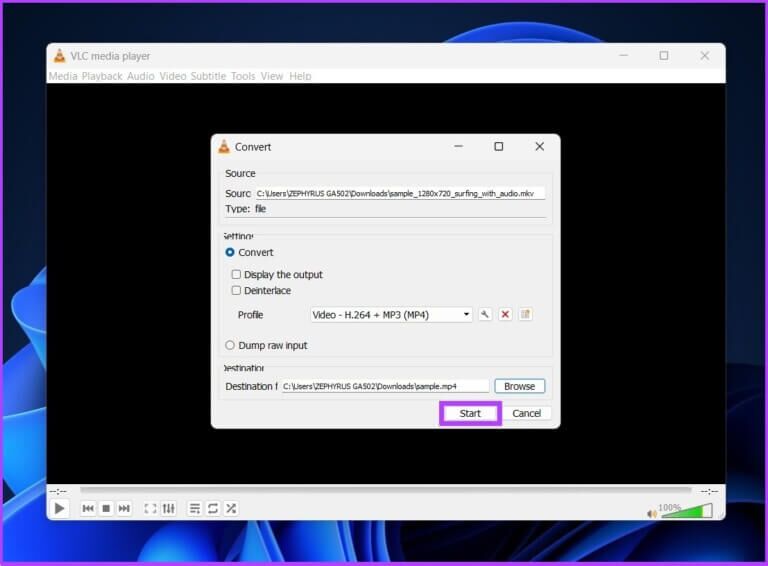This screenshot has width=768, height=566.
Task: Open the Playback menu
Action: pos(102,76)
